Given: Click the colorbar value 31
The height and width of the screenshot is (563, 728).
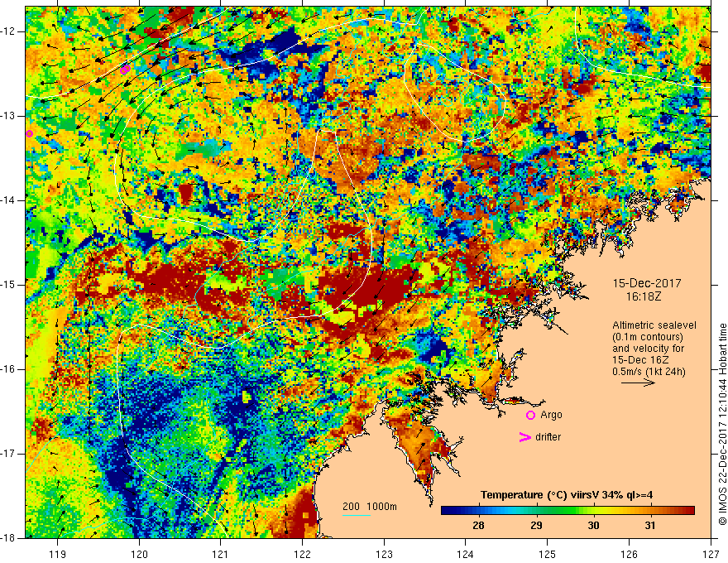Looking at the screenshot, I should [x=650, y=526].
